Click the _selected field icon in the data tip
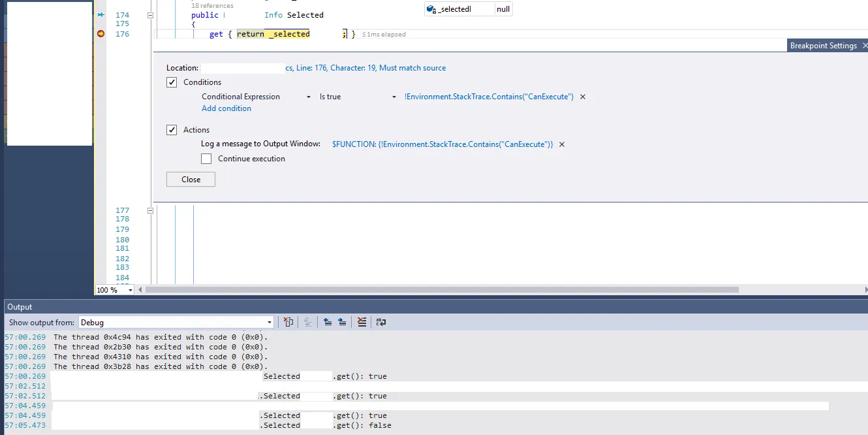The image size is (868, 435). click(x=431, y=9)
